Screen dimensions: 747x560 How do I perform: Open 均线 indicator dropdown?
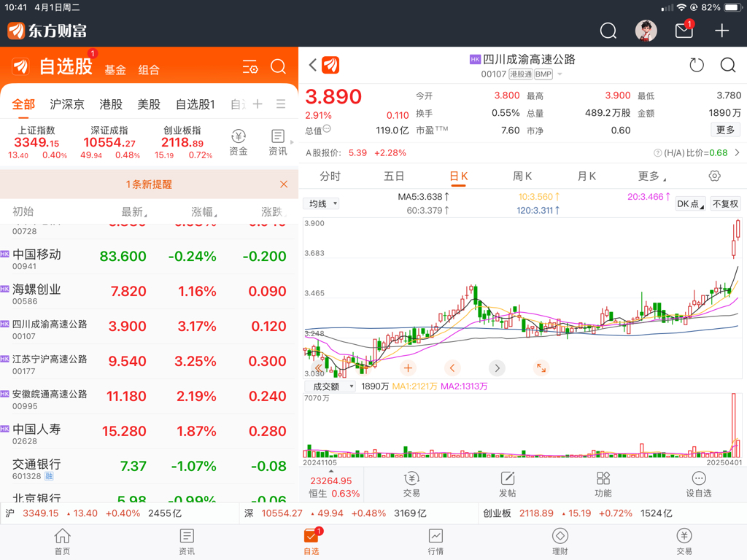pyautogui.click(x=322, y=204)
